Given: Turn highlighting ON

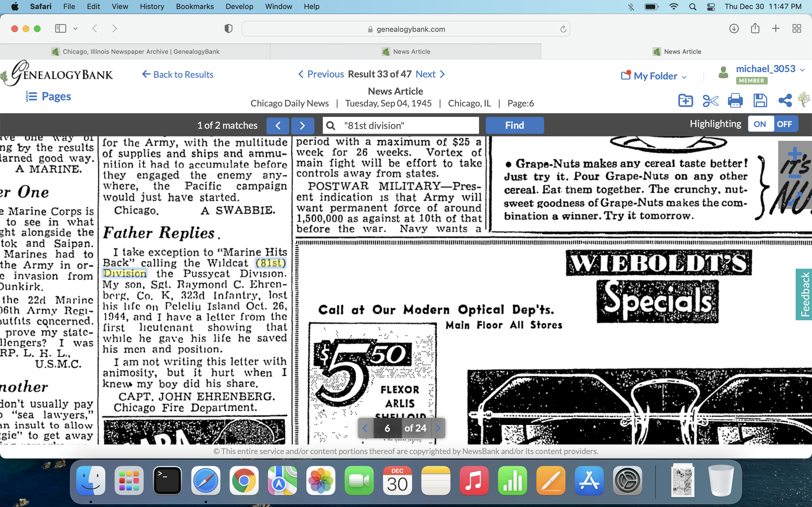Looking at the screenshot, I should pyautogui.click(x=760, y=124).
